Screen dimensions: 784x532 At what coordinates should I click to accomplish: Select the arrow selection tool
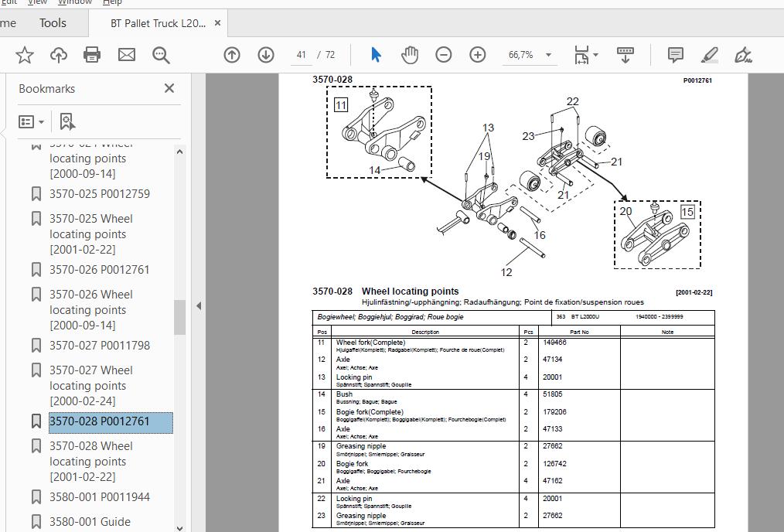coord(376,54)
